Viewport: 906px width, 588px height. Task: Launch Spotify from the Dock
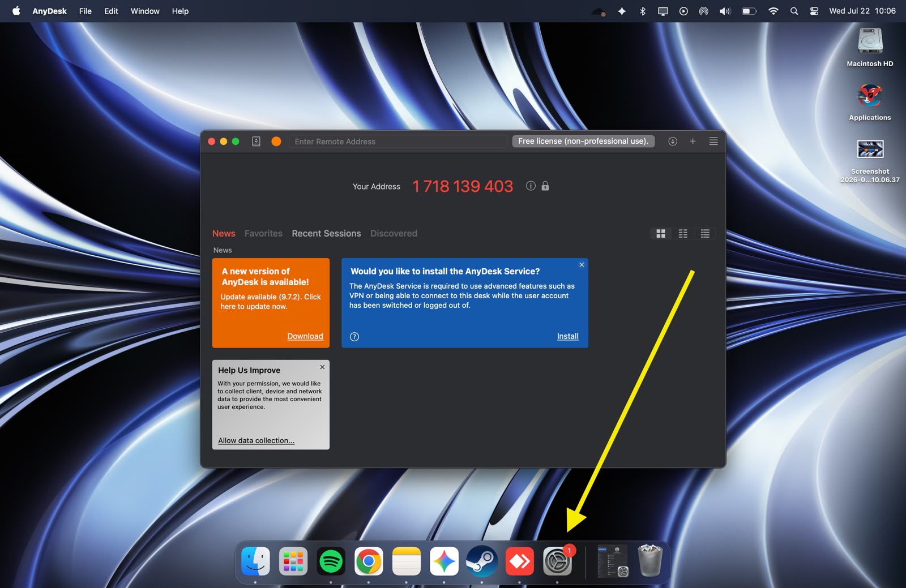click(331, 561)
